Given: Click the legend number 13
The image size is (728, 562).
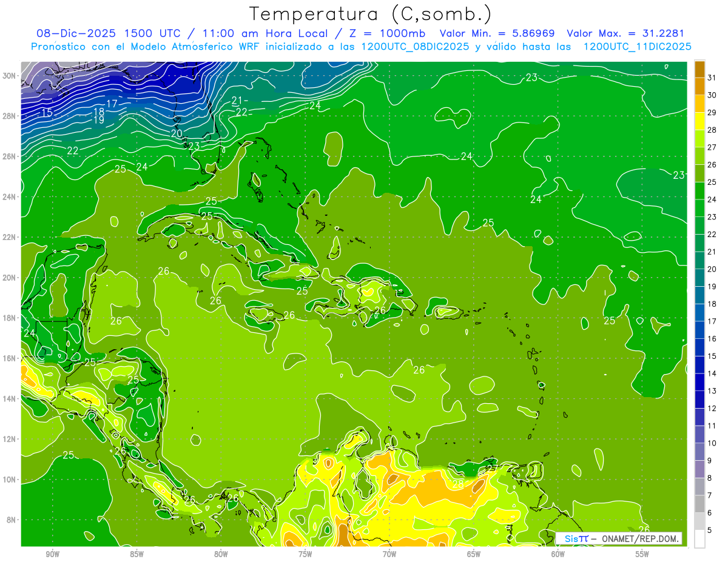Looking at the screenshot, I should [x=712, y=390].
